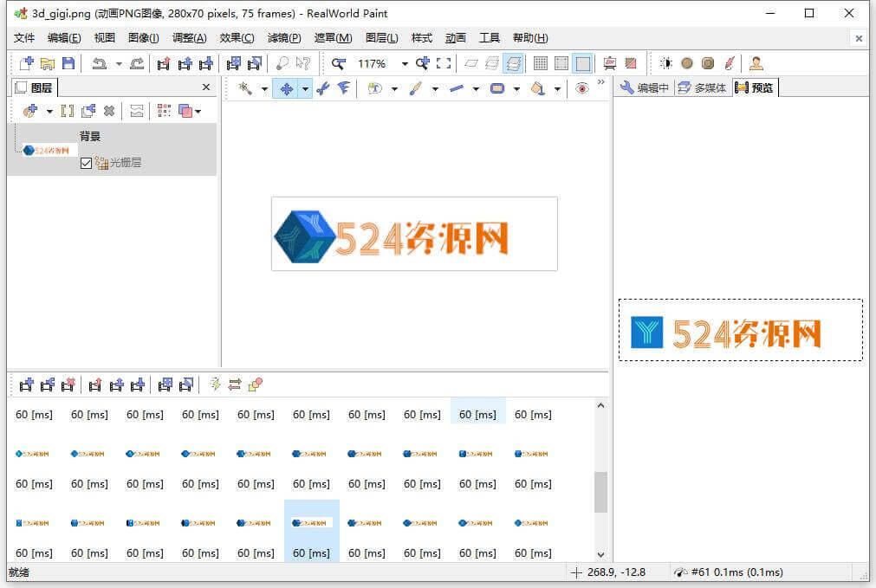Click the reverse frames swap-arrows icon
876x588 pixels.
[x=235, y=384]
